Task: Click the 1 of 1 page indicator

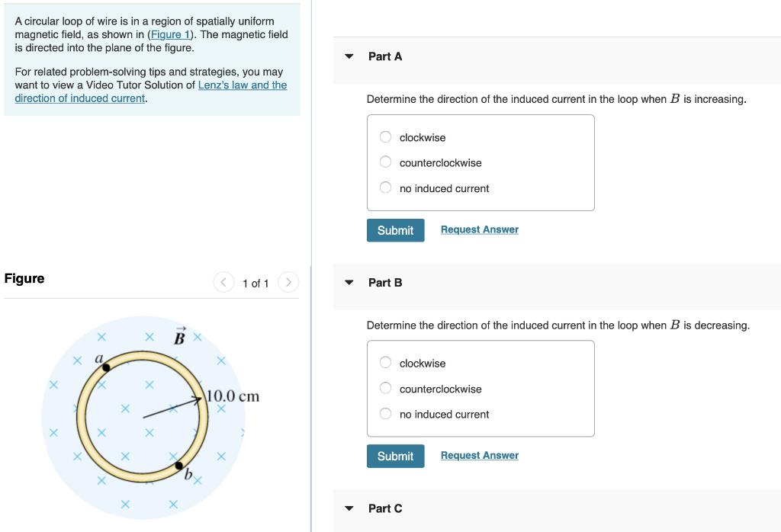Action: click(x=256, y=283)
